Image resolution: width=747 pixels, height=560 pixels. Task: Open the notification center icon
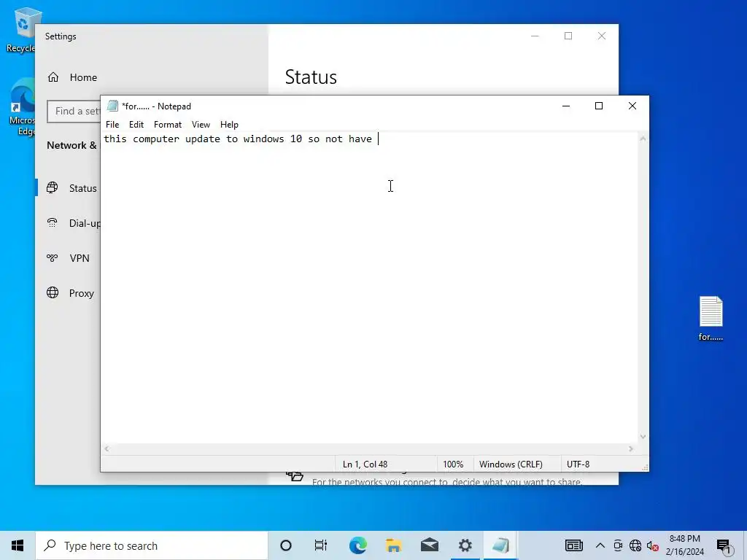[x=724, y=545]
